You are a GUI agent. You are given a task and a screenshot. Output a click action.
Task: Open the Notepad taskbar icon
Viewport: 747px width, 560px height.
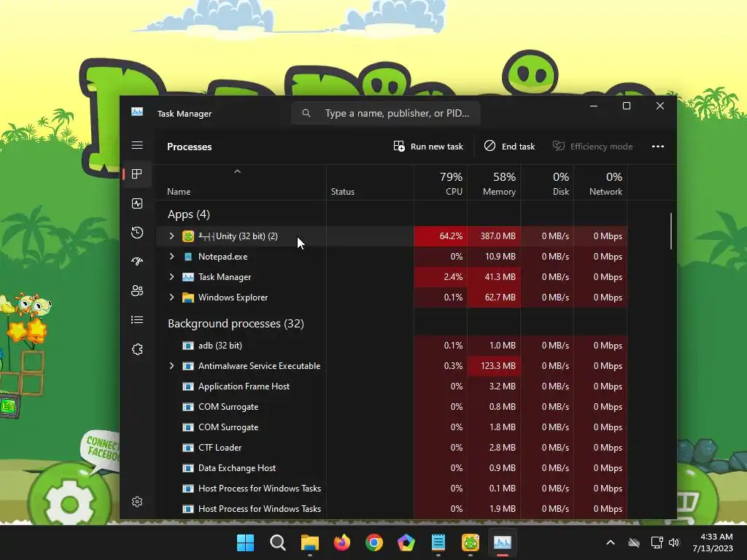pyautogui.click(x=438, y=542)
